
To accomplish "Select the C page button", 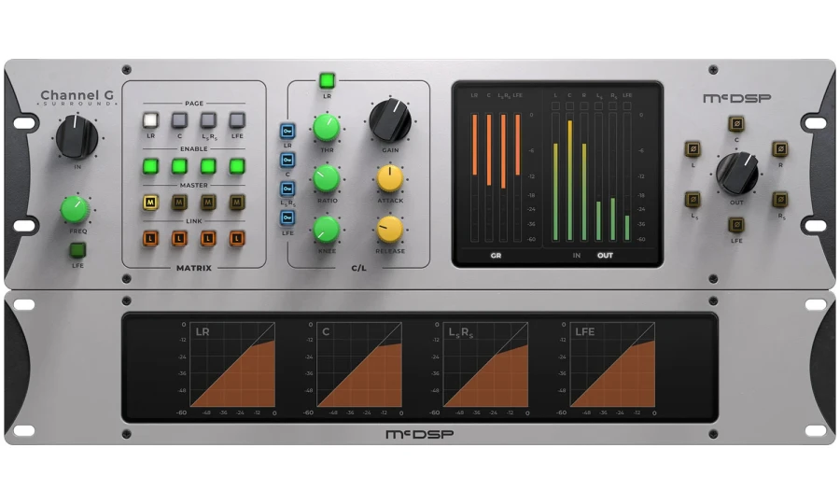I will pyautogui.click(x=179, y=120).
